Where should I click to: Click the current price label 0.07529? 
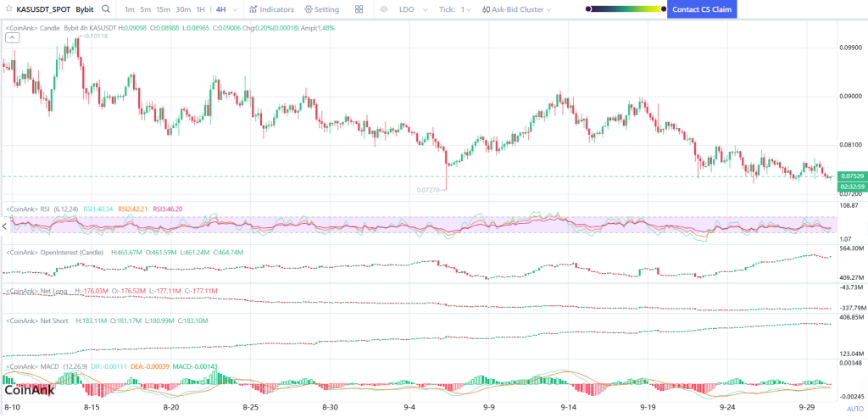pyautogui.click(x=850, y=176)
